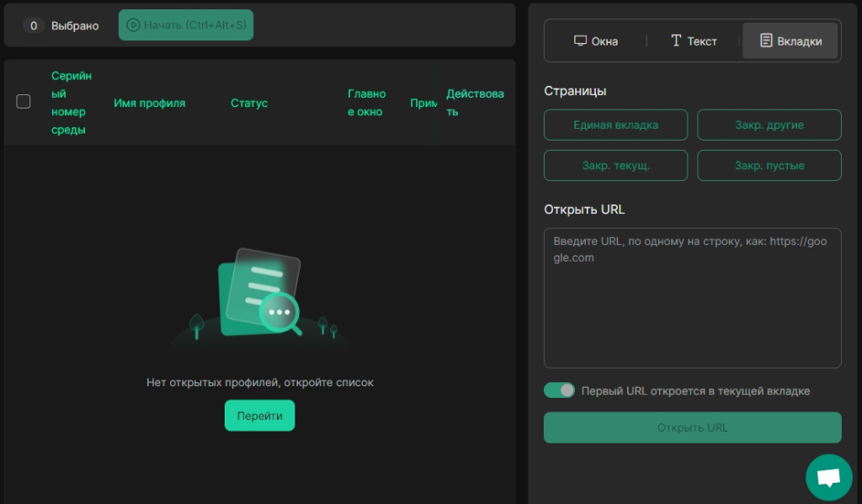Click the 0 selected counter badge
The image size is (862, 504).
(34, 25)
